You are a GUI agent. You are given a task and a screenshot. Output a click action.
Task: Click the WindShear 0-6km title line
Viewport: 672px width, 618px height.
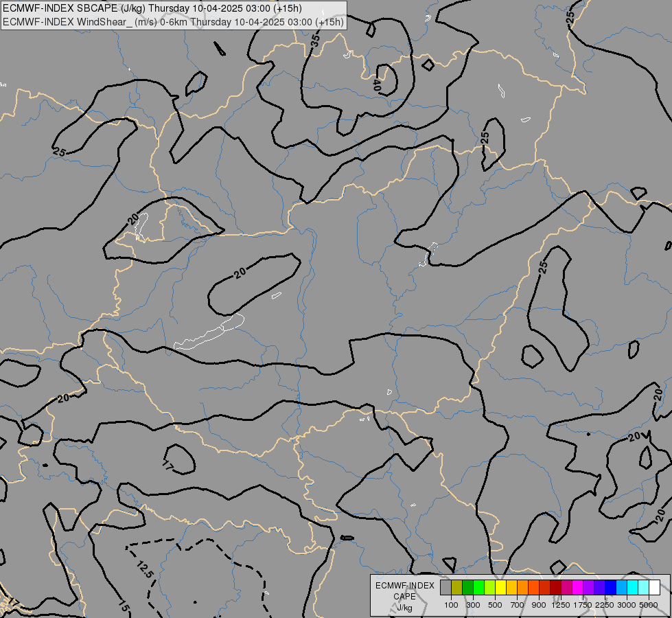point(173,22)
